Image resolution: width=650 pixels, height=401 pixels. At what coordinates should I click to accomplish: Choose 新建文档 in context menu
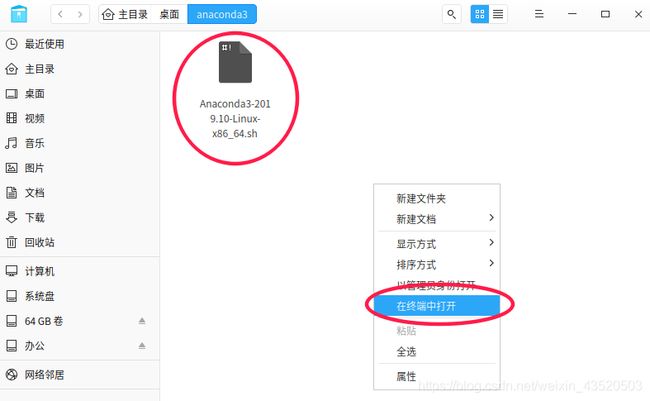437,219
